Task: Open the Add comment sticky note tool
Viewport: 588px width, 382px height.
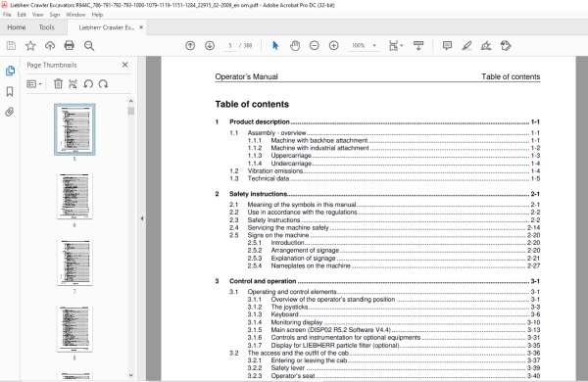Action: [x=447, y=46]
